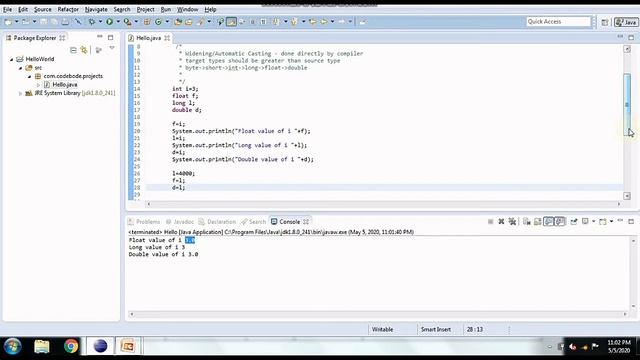Open Chrome from the Windows taskbar
Viewport: 640px width, 360px height.
click(x=71, y=346)
